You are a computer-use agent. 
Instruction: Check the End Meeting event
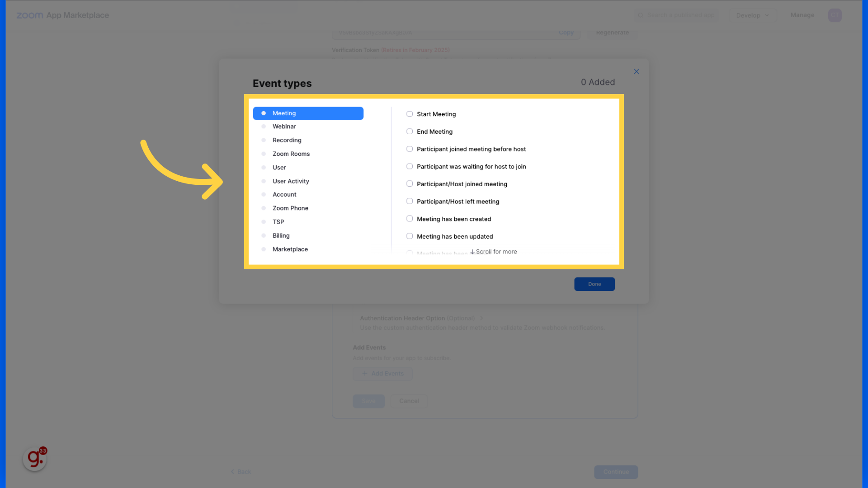coord(410,131)
